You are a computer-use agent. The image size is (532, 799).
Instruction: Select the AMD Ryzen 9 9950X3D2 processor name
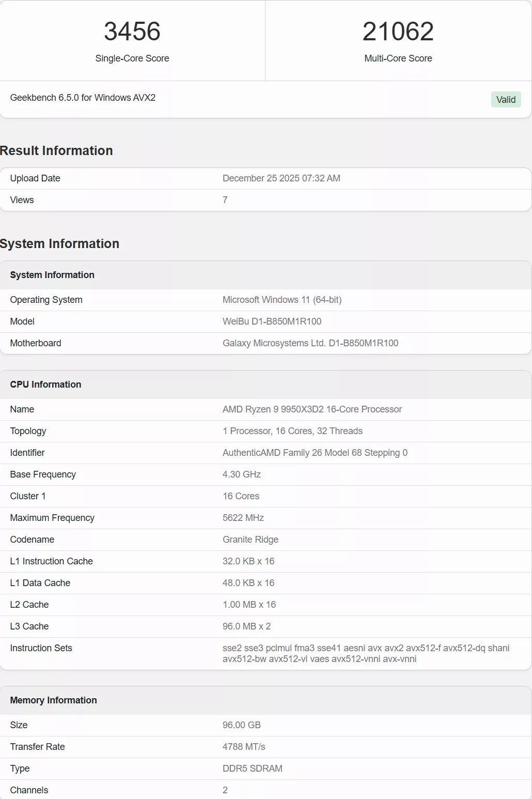[312, 409]
